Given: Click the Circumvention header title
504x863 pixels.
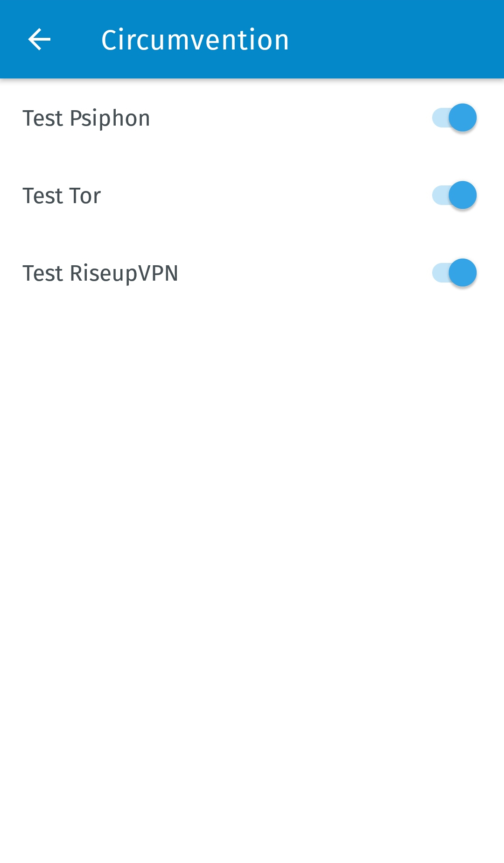Looking at the screenshot, I should [195, 40].
